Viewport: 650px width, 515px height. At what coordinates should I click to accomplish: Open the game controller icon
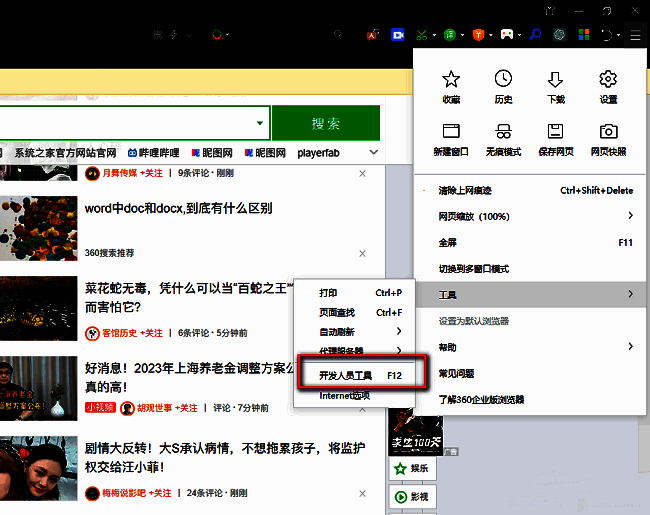507,34
